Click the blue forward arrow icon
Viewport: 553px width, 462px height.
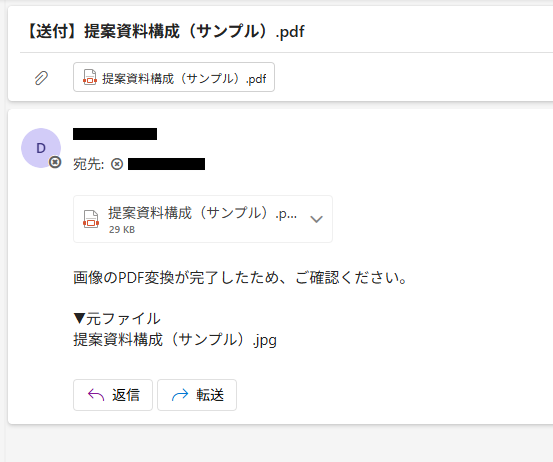(x=180, y=395)
